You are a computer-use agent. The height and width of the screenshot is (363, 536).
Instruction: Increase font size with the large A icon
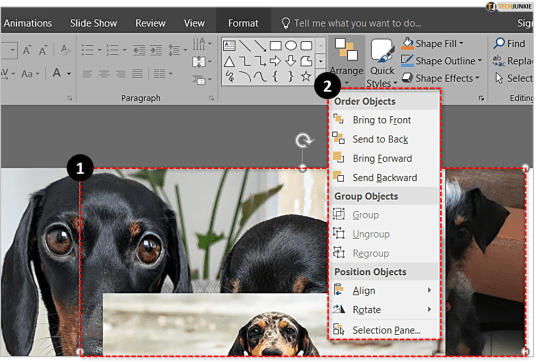(x=27, y=50)
